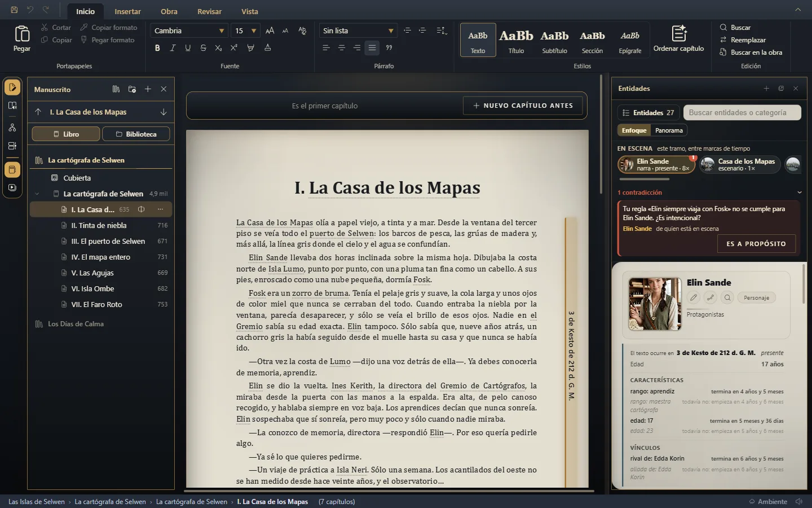
Task: Switch the entities view to Panorama
Action: tap(669, 130)
